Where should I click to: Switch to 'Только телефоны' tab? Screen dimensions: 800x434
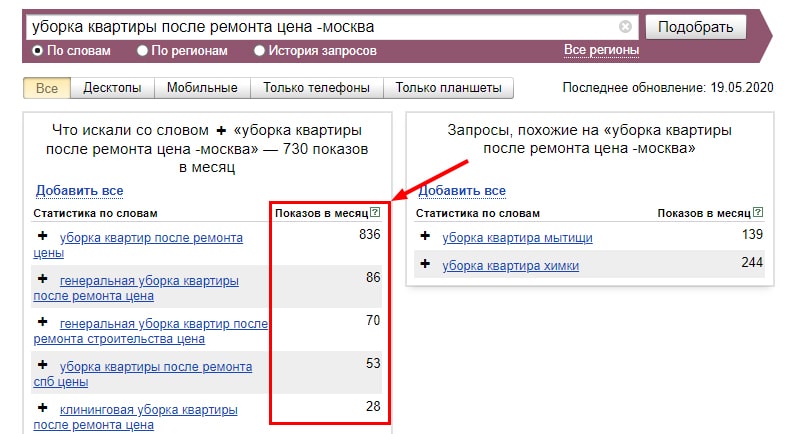coord(316,88)
